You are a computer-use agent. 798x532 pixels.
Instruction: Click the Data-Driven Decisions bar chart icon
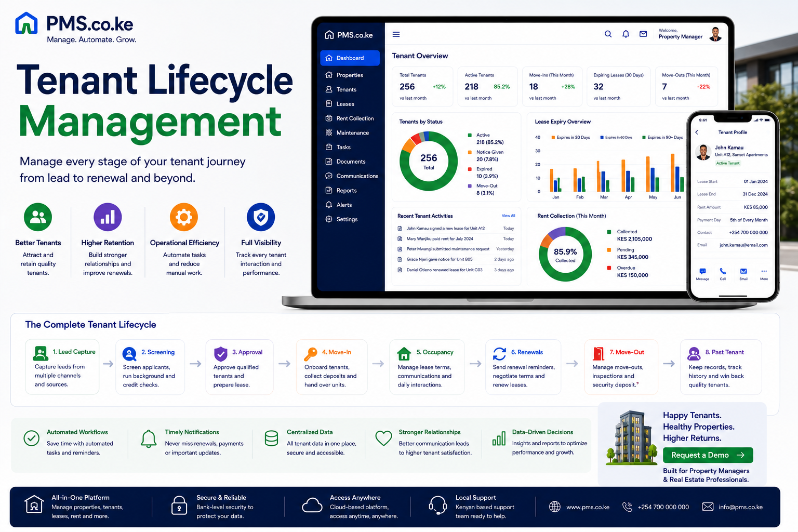coord(499,438)
